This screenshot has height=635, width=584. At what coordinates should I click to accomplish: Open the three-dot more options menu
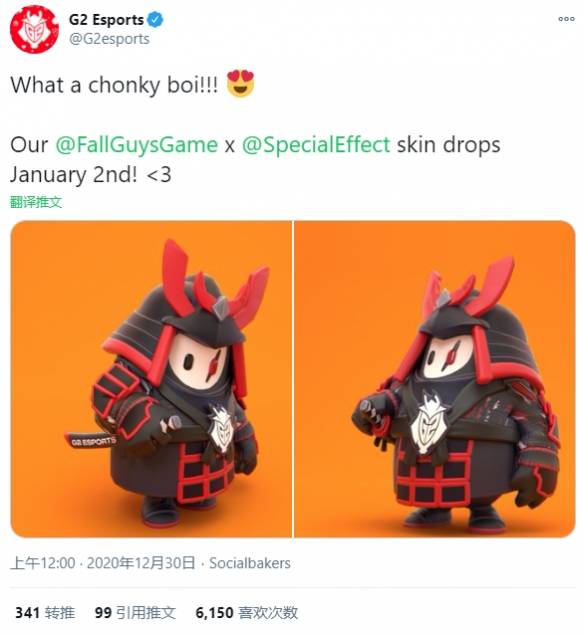[566, 19]
